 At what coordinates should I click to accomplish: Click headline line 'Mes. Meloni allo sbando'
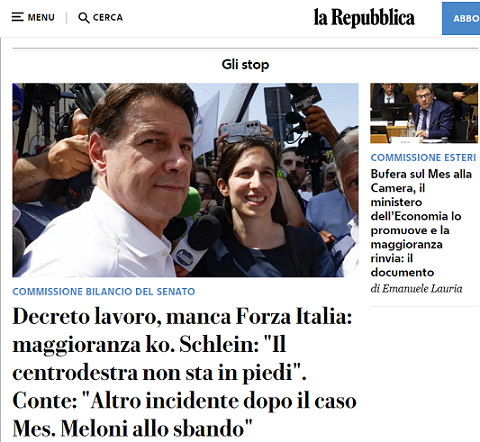132,428
